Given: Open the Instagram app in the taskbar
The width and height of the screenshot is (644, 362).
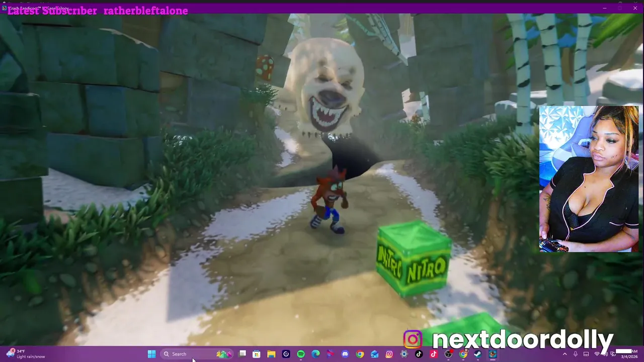Looking at the screenshot, I should pos(389,354).
